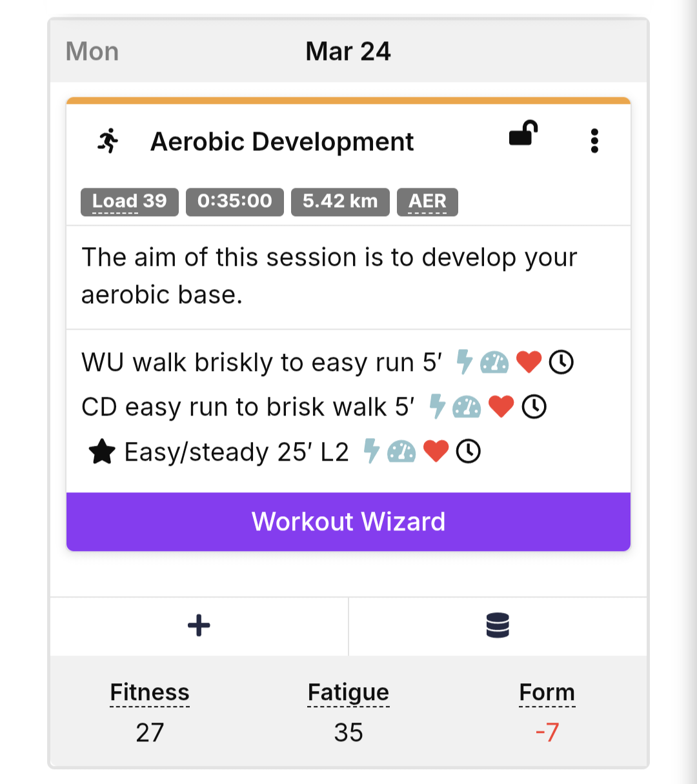Click the heart rate icon on CD row
The image size is (697, 784).
pos(501,407)
